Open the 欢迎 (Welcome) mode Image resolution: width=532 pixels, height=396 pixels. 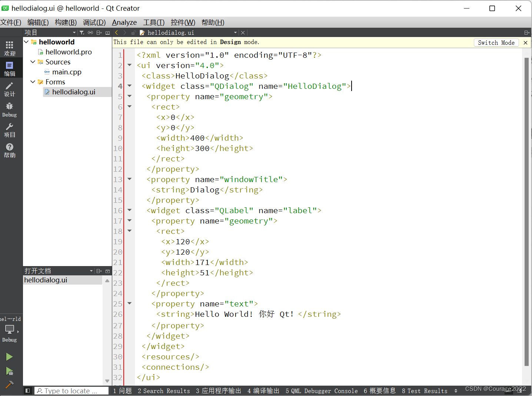click(10, 48)
